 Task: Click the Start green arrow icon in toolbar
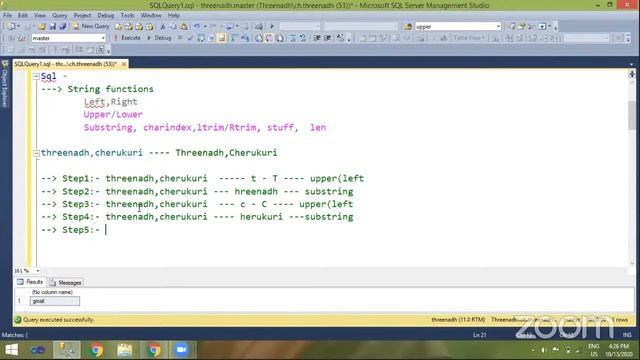272,27
